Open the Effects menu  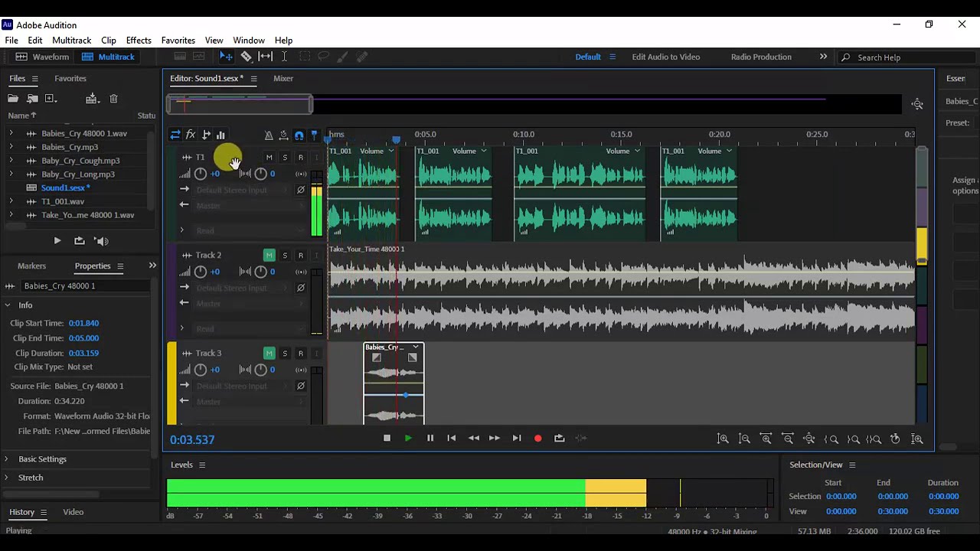point(139,41)
